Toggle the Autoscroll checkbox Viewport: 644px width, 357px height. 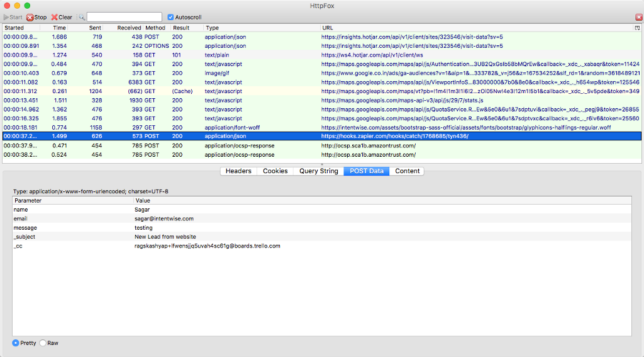pyautogui.click(x=170, y=17)
